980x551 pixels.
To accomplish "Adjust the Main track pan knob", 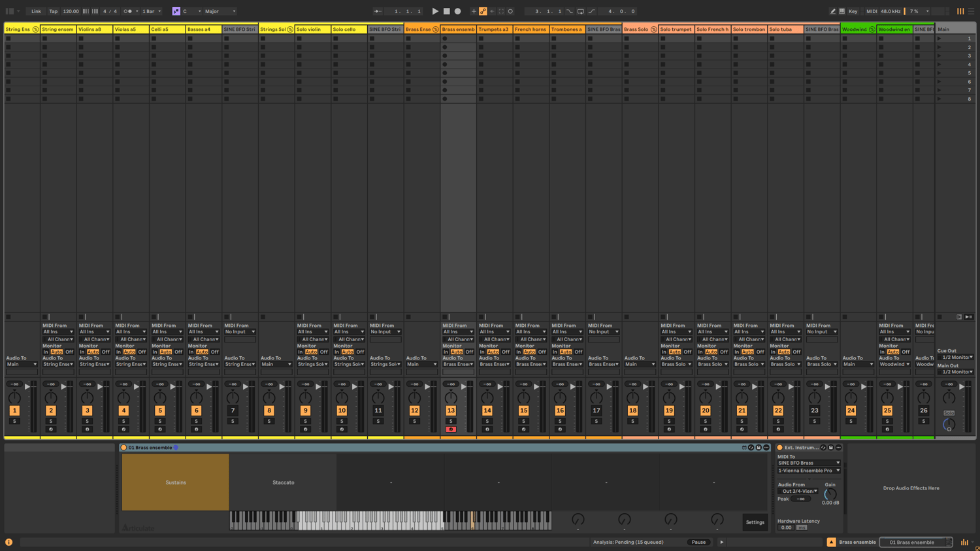I will [949, 398].
